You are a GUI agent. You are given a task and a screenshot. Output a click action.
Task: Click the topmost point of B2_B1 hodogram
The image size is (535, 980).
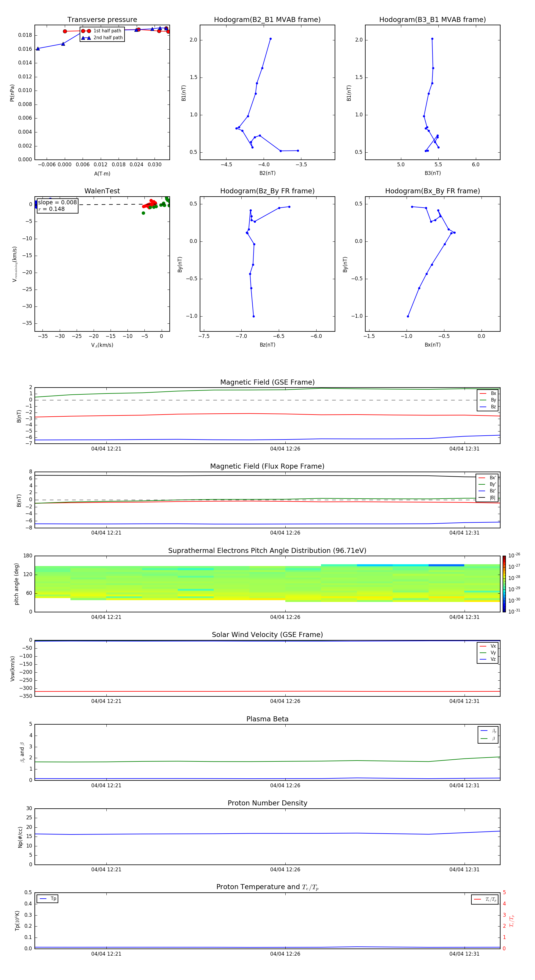[270, 39]
